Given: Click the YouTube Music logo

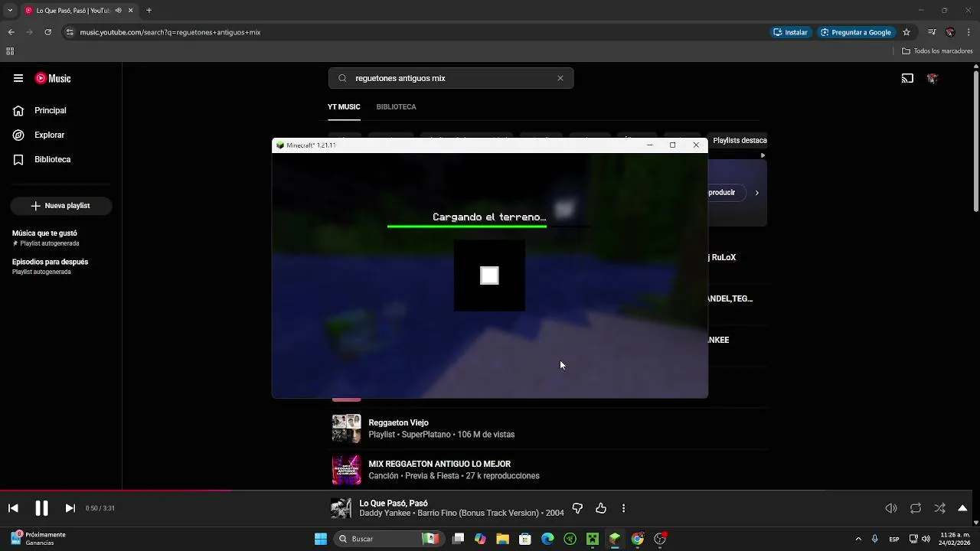Looking at the screenshot, I should coord(53,78).
